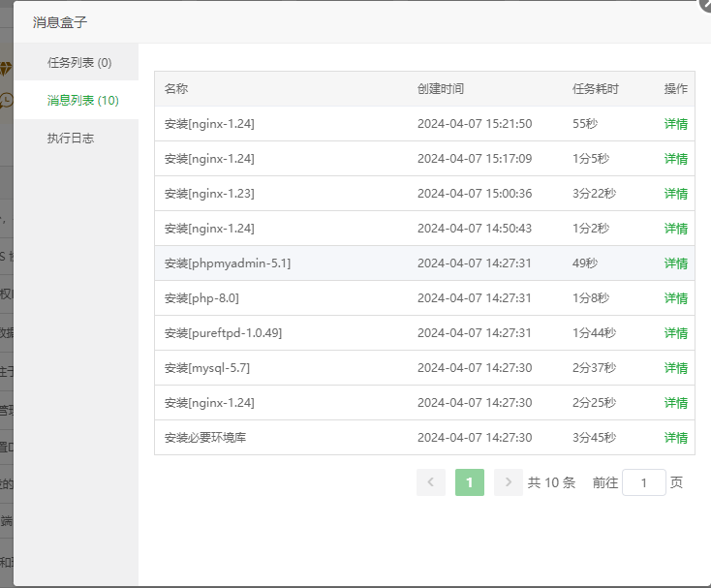Click the duration 3分22秒
711x588 pixels.
click(594, 194)
